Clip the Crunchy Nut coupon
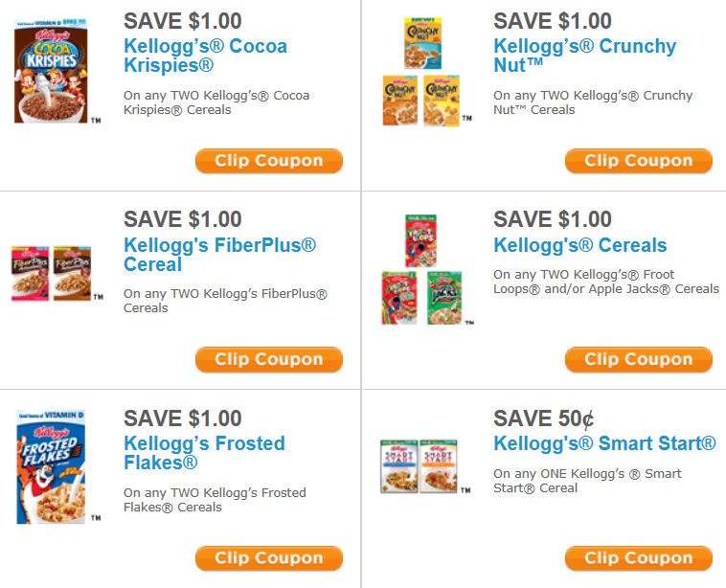 point(638,161)
